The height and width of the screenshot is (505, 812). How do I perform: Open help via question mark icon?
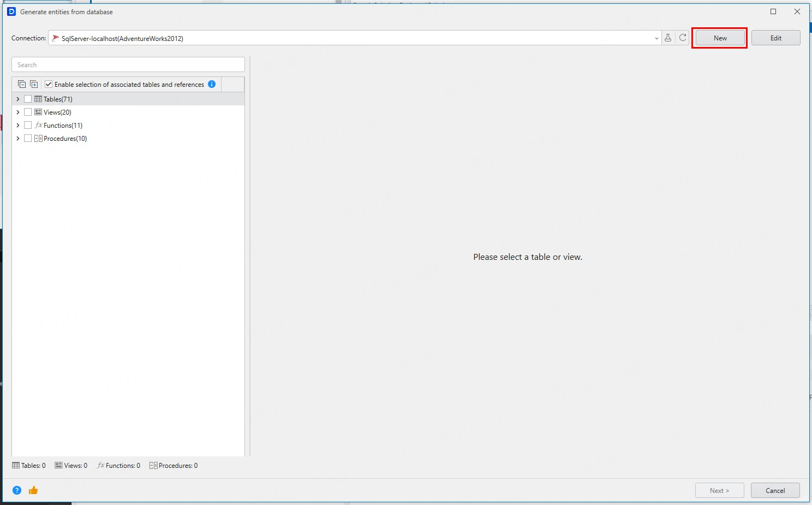[17, 490]
